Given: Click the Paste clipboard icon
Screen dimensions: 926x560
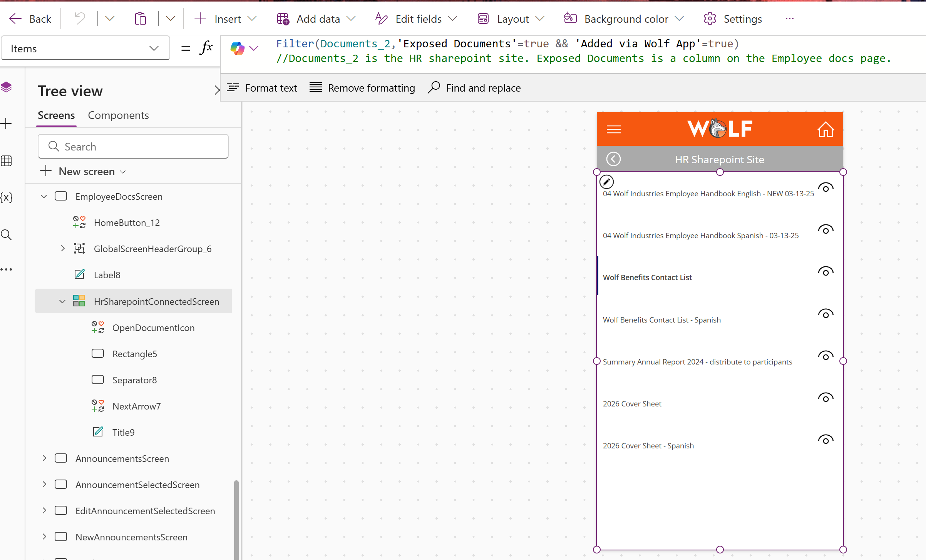Looking at the screenshot, I should [x=141, y=18].
